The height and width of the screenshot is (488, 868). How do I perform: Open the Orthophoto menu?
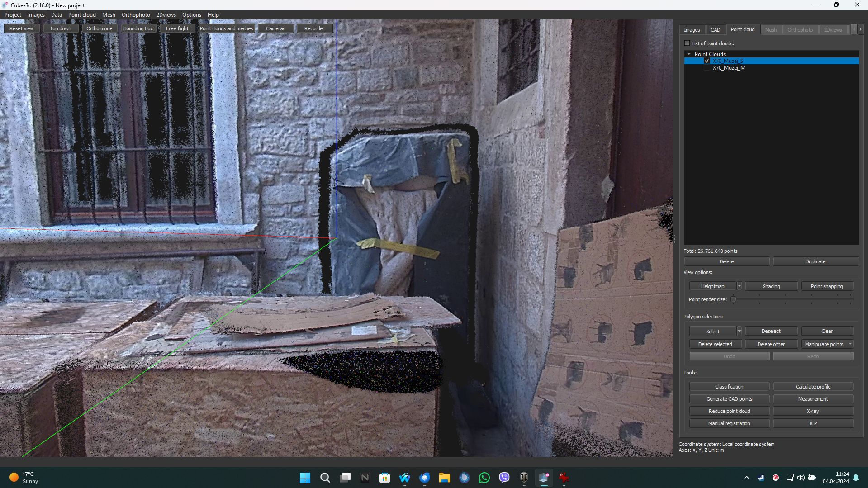(136, 15)
